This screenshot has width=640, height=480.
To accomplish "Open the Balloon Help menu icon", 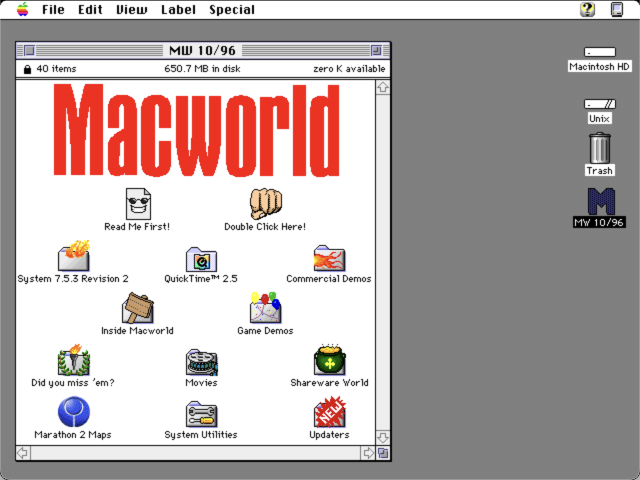I will coord(588,9).
